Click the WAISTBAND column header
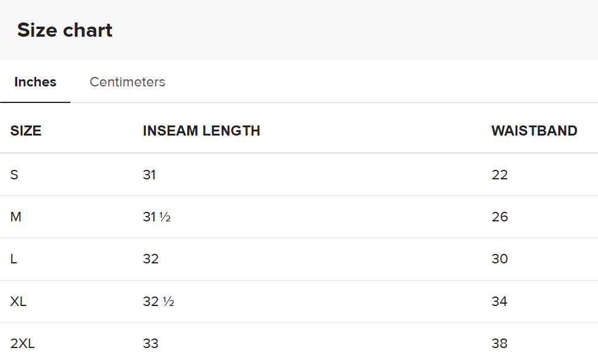Screen dimensions: 598x364 535,131
